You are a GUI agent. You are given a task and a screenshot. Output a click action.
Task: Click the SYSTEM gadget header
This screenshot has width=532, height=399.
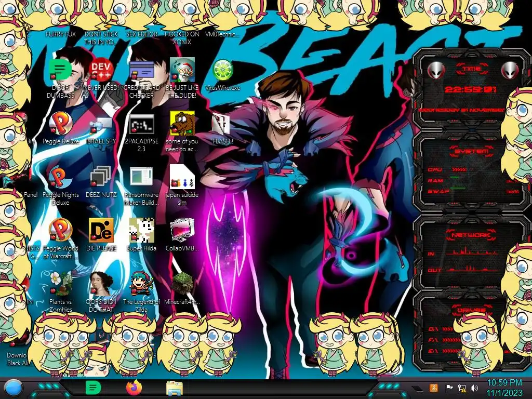click(x=471, y=151)
